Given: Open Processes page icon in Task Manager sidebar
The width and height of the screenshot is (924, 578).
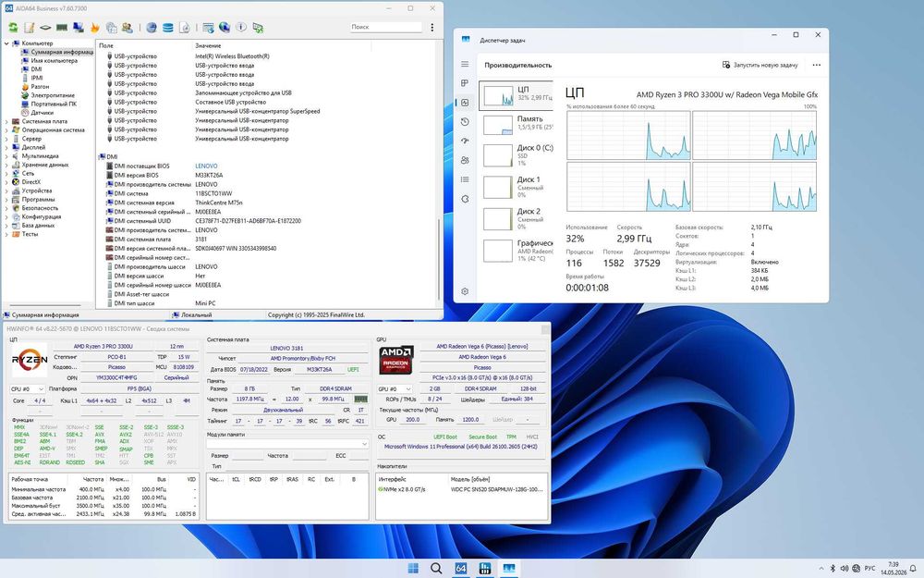Looking at the screenshot, I should (465, 83).
